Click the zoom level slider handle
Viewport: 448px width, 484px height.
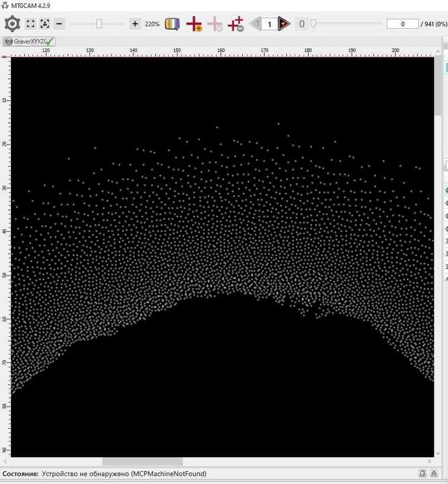[99, 24]
